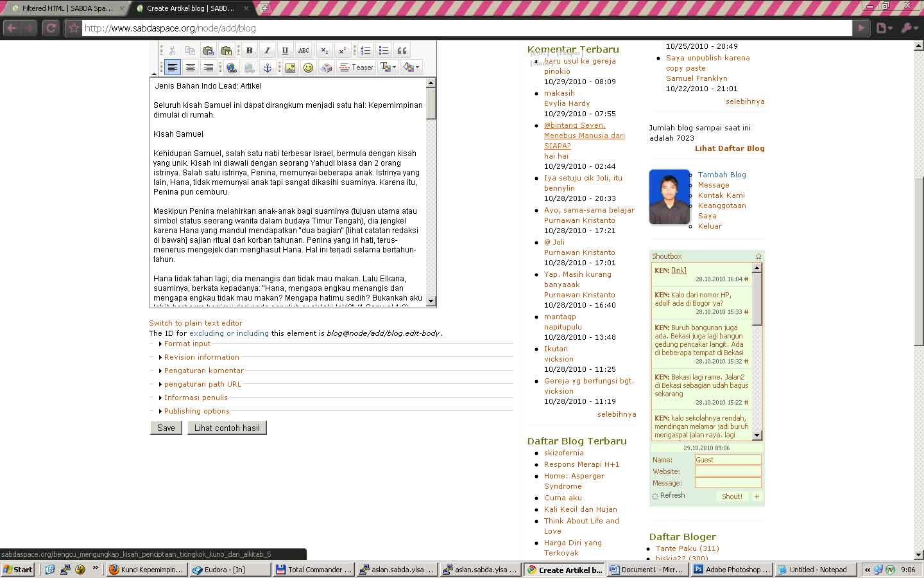Insert blockquote using quote icon
Screen dimensions: 924x578
point(402,51)
